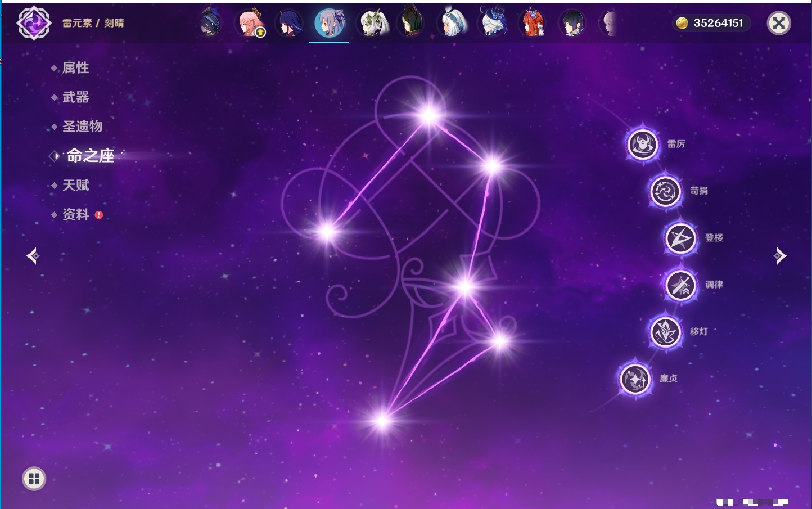Viewport: 812px width, 509px height.
Task: Open the 廉贞 constellation icon
Action: coord(635,379)
